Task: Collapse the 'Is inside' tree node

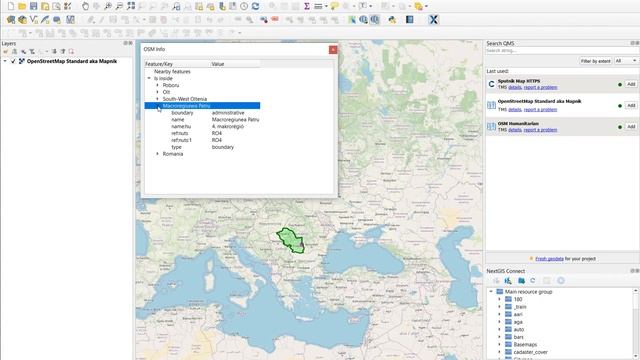Action: tap(149, 78)
